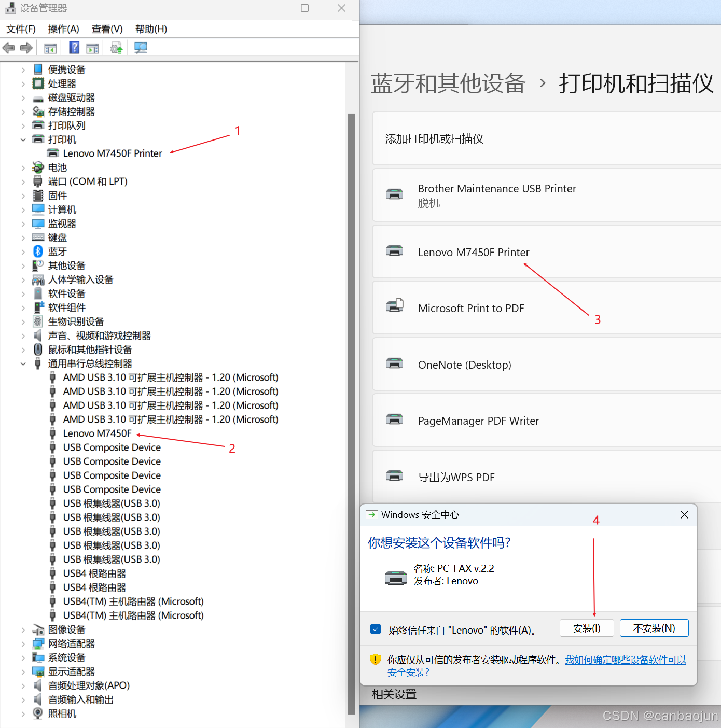This screenshot has width=721, height=728.
Task: Select the 软件组件 category
Action: click(67, 307)
